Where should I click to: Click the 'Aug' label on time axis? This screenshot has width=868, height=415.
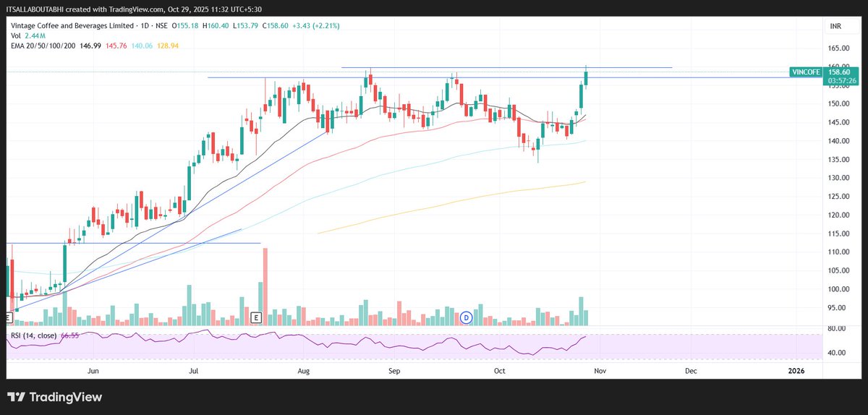point(303,371)
